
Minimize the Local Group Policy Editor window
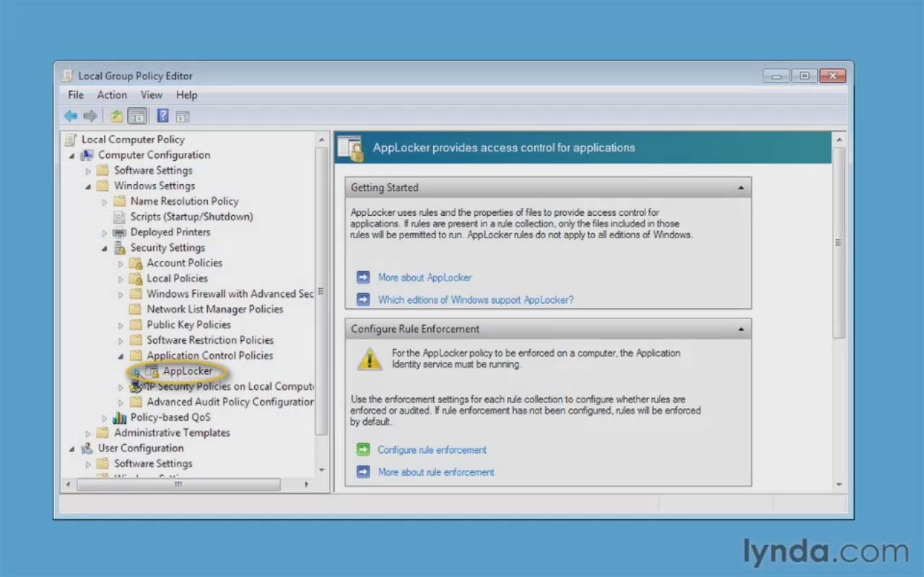click(777, 76)
